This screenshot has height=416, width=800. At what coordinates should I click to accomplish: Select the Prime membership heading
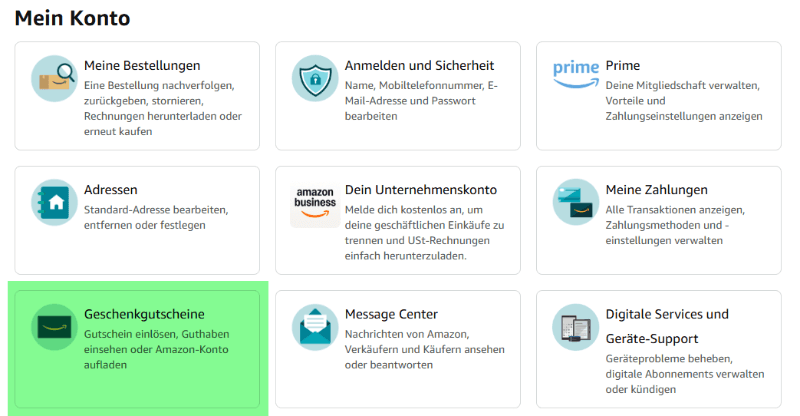[623, 66]
